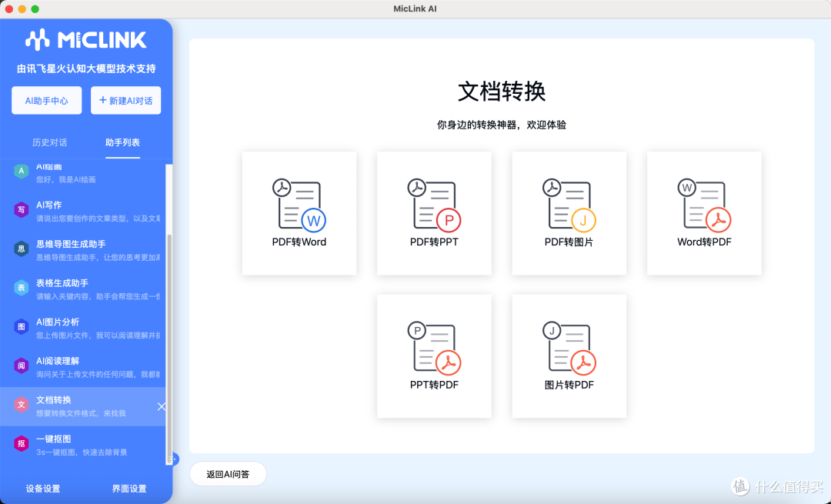831x504 pixels.
Task: Click the 文档转换 hexagon icon
Action: point(22,405)
